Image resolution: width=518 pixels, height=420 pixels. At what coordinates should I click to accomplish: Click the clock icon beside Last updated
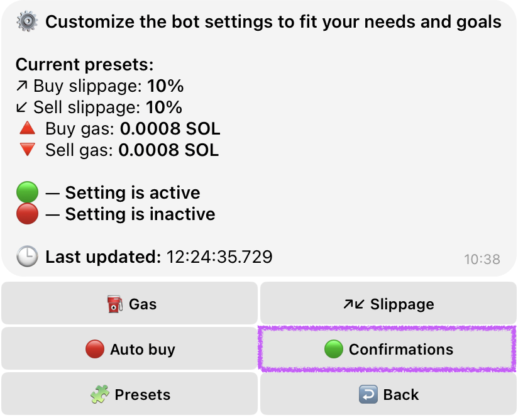coord(27,257)
